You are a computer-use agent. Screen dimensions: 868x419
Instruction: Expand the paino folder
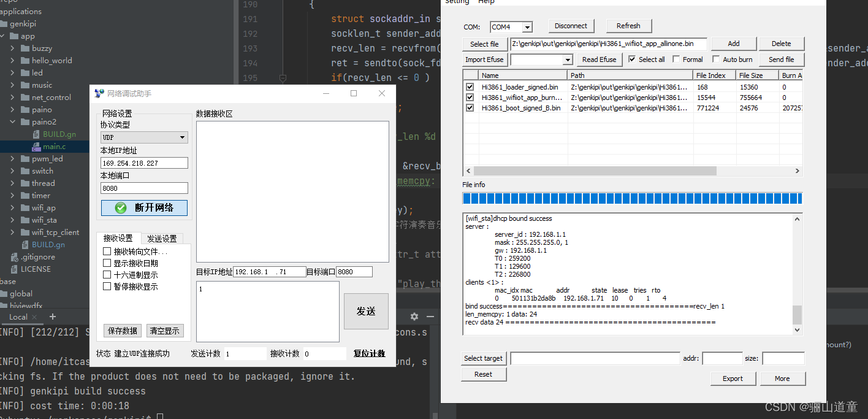pos(13,110)
